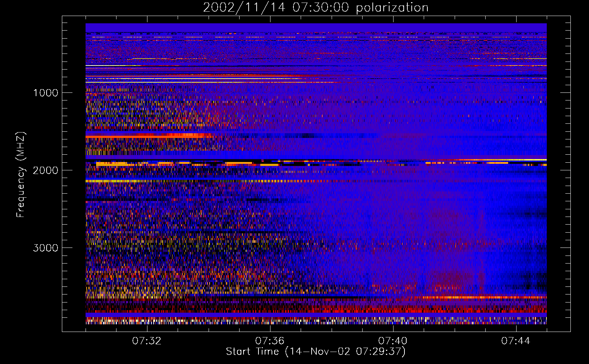
Task: Click the 3000 frequency tick label
Action: point(46,248)
